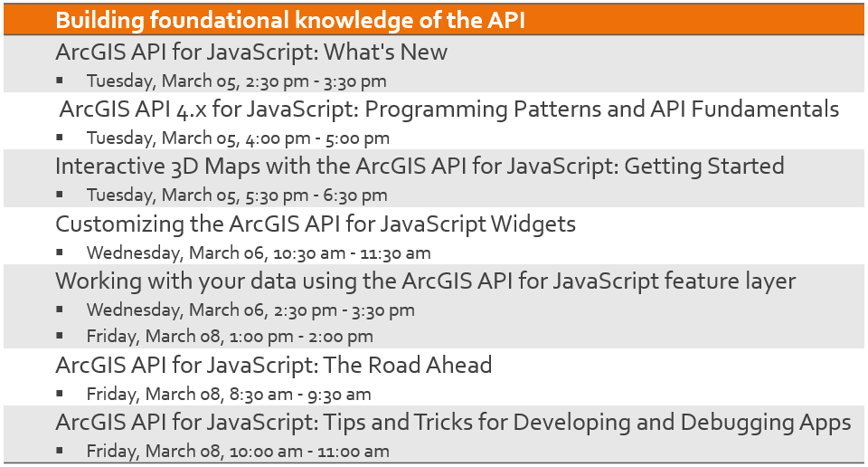Click the bullet beside Wednesday 10:30 am time

coord(60,253)
